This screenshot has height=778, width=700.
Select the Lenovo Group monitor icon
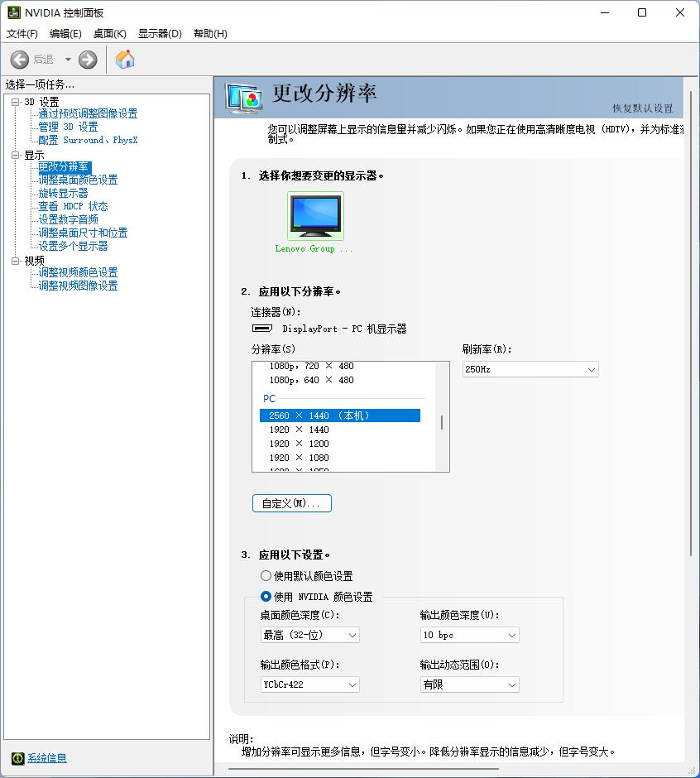(x=314, y=214)
